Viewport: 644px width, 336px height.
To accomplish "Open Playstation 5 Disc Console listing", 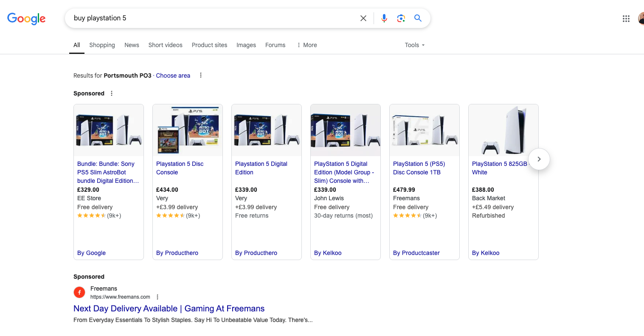I will tap(180, 168).
